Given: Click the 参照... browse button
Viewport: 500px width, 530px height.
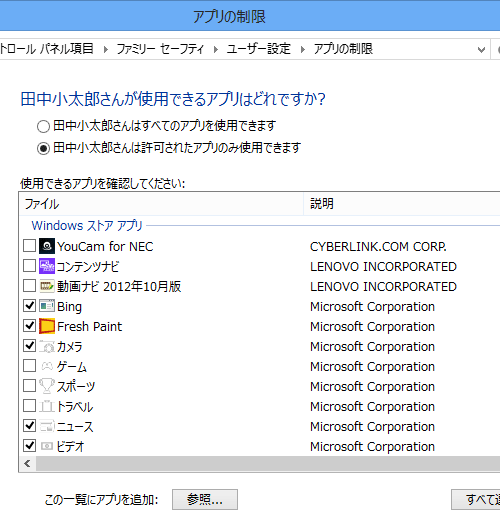Looking at the screenshot, I should [x=205, y=499].
